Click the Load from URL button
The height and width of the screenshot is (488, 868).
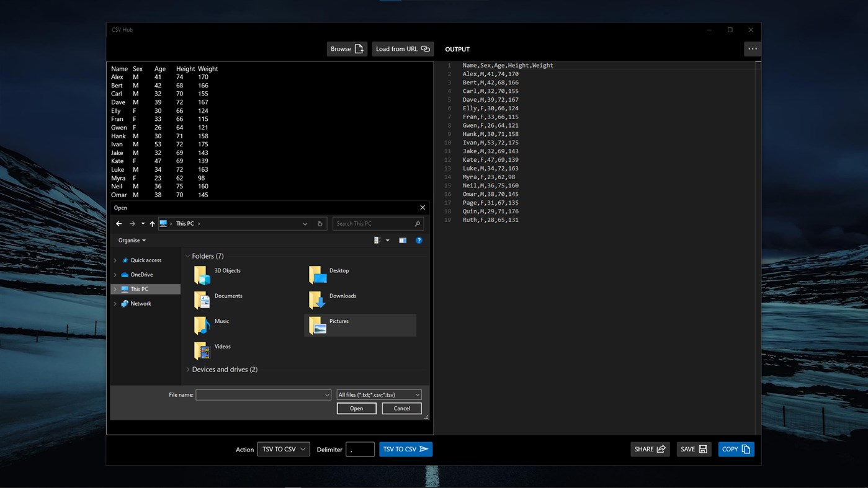(403, 49)
